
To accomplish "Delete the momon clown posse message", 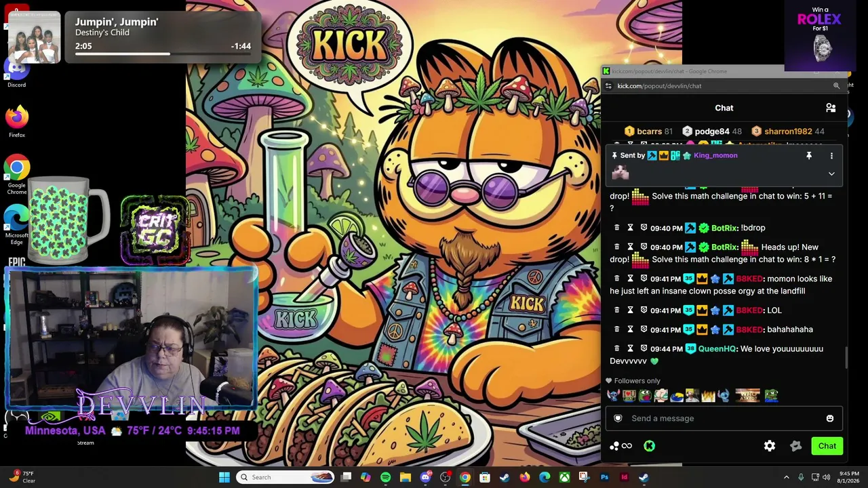I will 616,279.
